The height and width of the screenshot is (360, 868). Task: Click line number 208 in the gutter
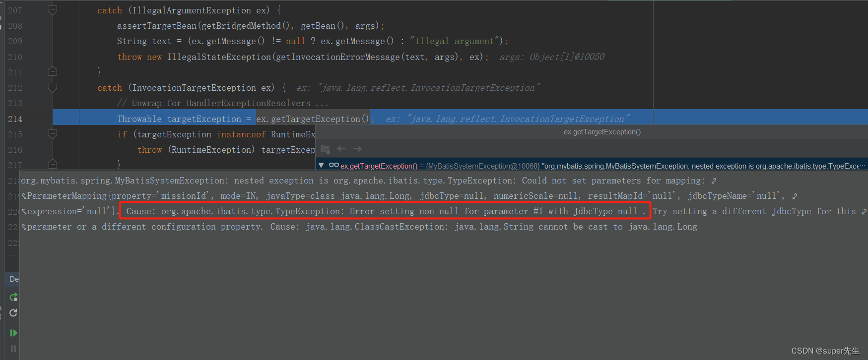(x=15, y=26)
